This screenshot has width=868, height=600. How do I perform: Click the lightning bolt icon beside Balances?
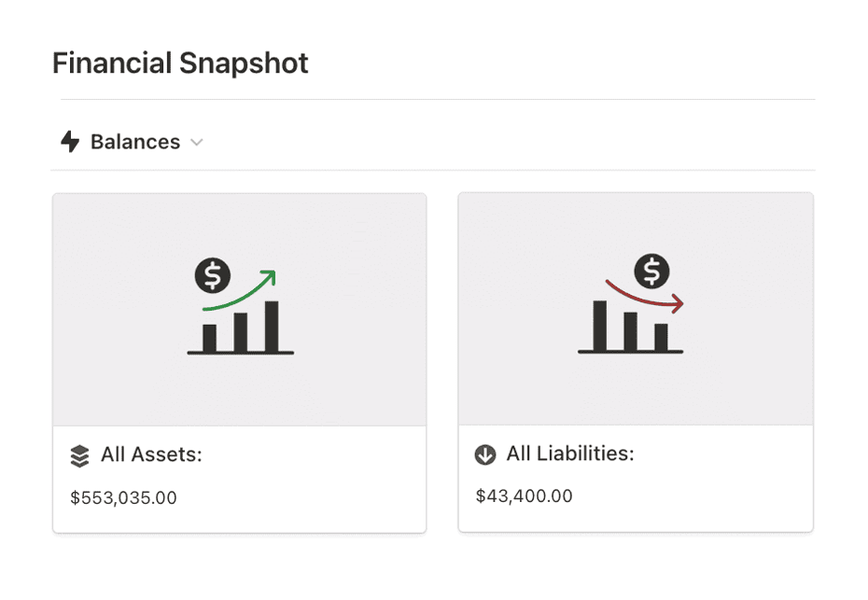tap(71, 142)
